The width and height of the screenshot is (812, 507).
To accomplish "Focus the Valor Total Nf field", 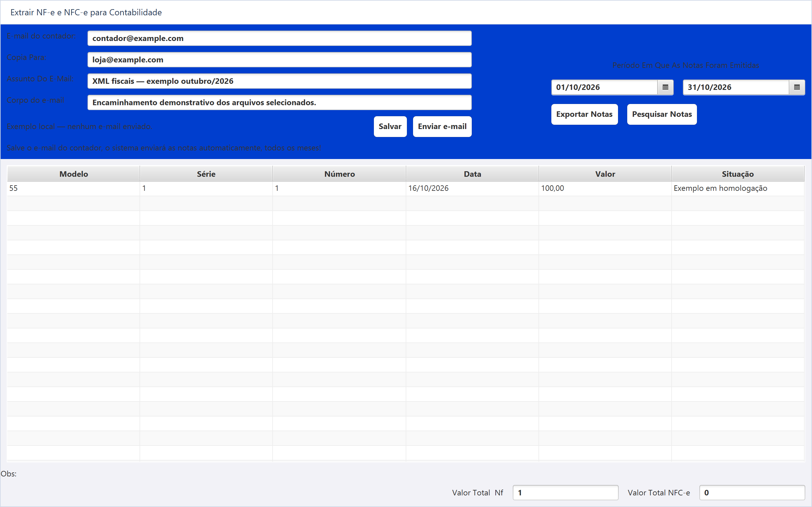I will point(565,493).
